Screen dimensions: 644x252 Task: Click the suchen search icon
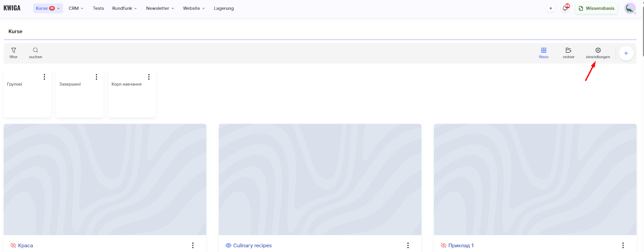(x=35, y=53)
